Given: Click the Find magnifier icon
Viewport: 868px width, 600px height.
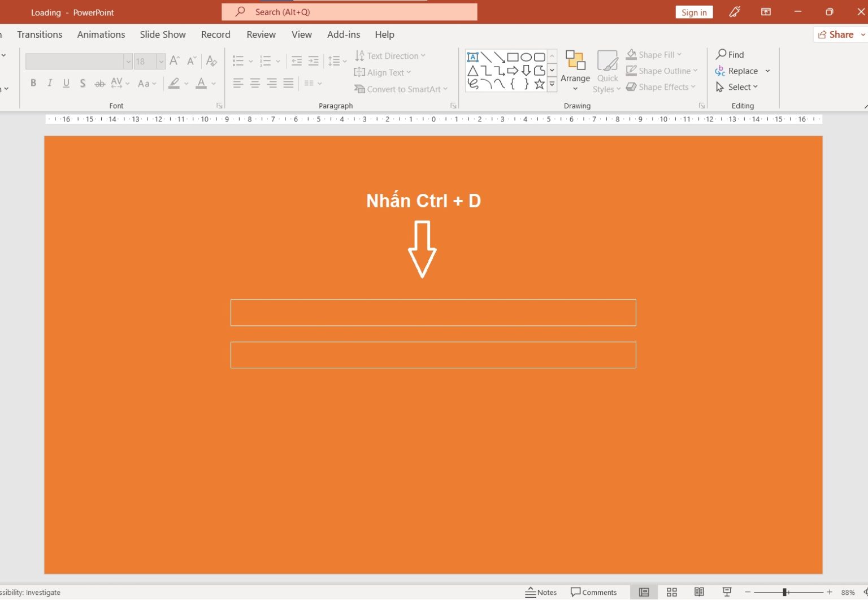Looking at the screenshot, I should [721, 54].
